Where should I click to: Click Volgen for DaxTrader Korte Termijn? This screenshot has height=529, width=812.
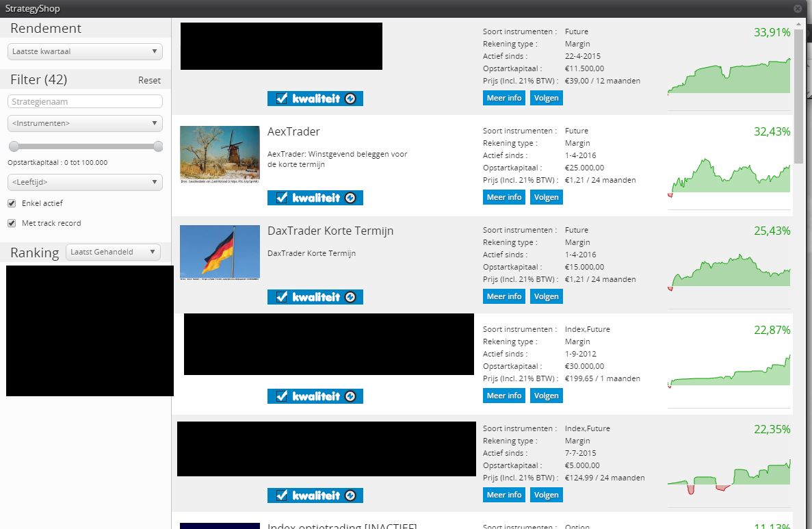[x=546, y=296]
